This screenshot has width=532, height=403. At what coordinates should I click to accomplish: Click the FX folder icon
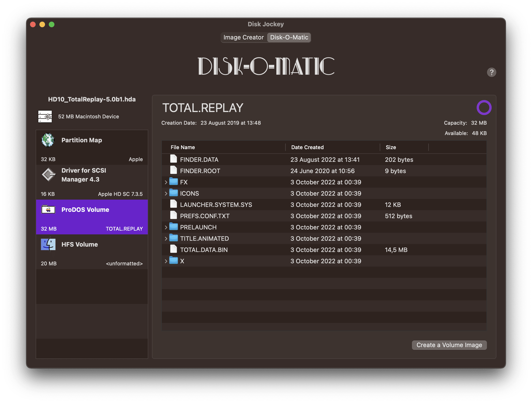click(x=173, y=182)
